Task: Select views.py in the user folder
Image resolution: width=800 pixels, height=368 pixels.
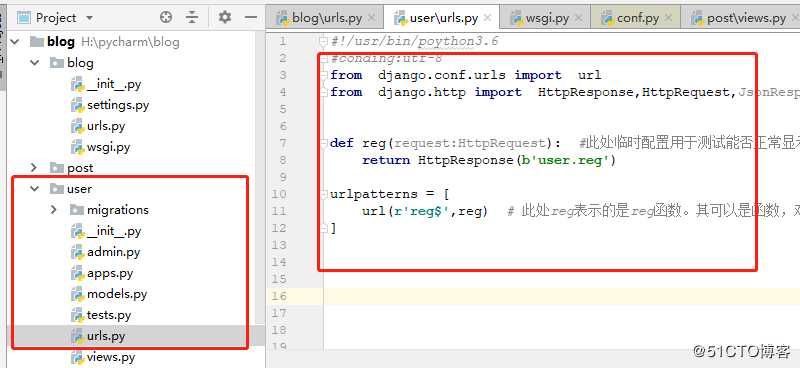Action: point(111,357)
